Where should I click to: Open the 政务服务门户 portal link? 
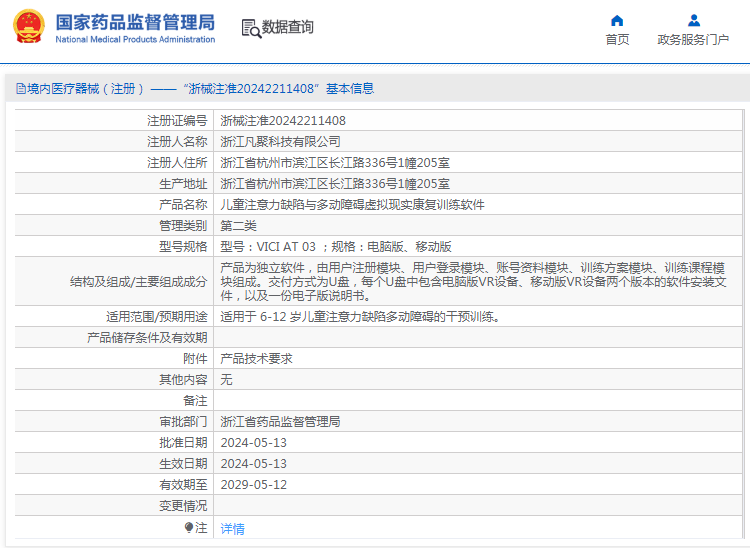tap(693, 40)
